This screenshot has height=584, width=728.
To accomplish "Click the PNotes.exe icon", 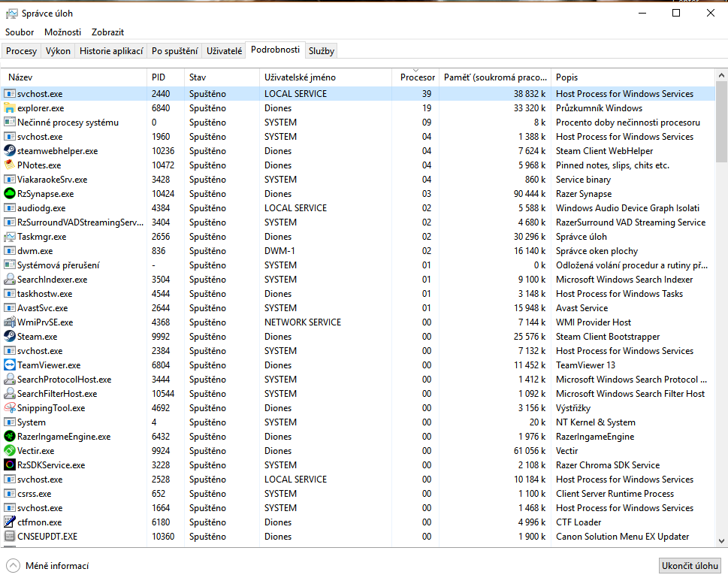I will tap(10, 165).
